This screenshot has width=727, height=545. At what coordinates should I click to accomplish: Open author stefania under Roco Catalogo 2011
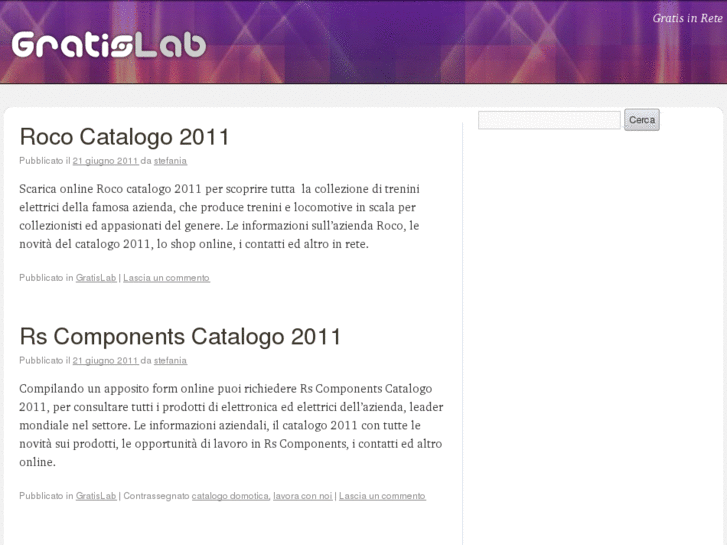pyautogui.click(x=170, y=161)
